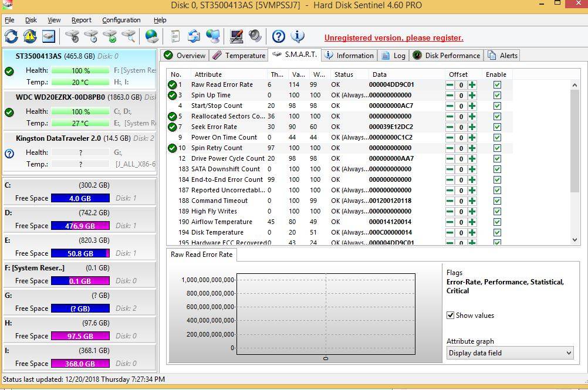Open the Configuration menu
The width and height of the screenshot is (588, 390).
tap(121, 20)
